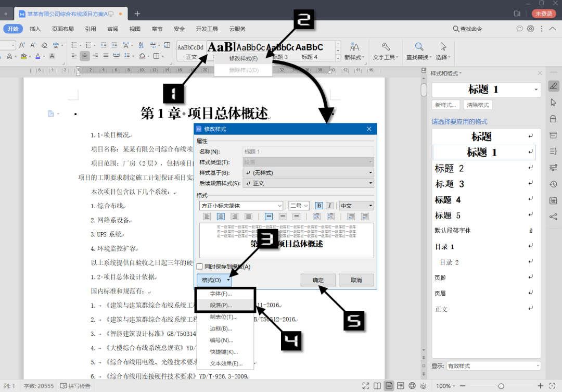
Task: Click the zoom out minus button
Action: pos(463,386)
